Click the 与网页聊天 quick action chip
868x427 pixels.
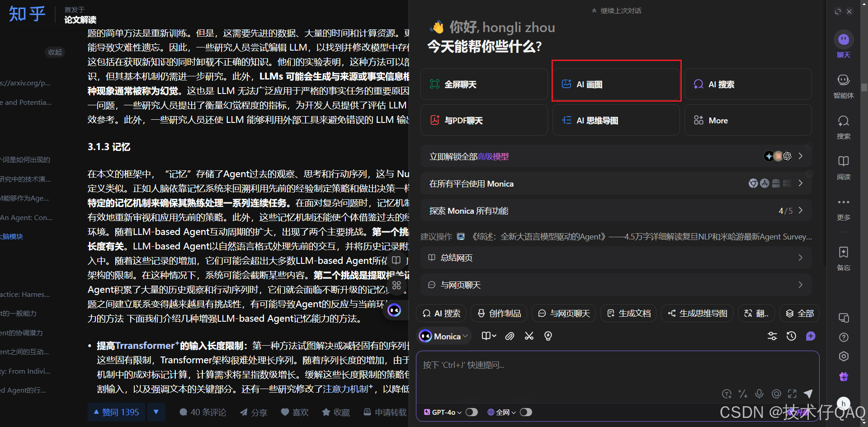coord(564,313)
